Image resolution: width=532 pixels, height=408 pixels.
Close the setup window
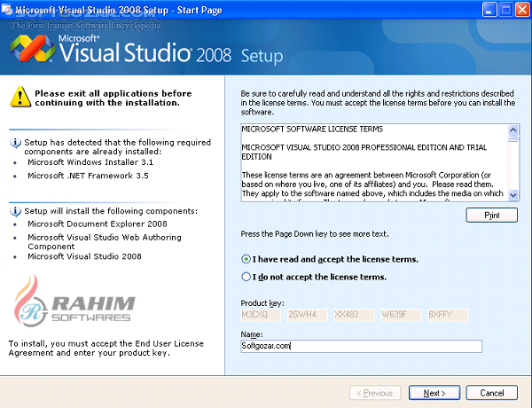tap(522, 10)
